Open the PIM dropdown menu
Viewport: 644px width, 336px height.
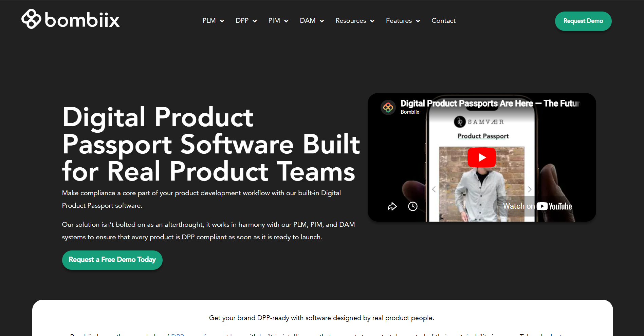[278, 21]
